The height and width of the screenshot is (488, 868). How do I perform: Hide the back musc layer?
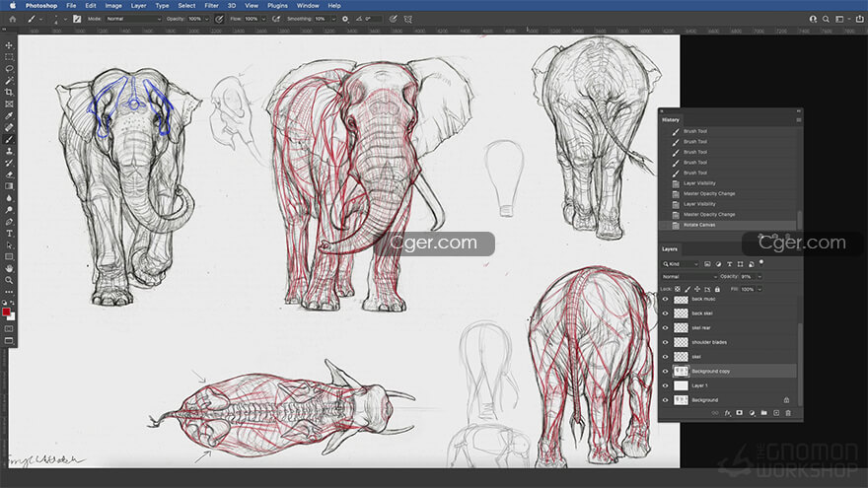click(666, 299)
